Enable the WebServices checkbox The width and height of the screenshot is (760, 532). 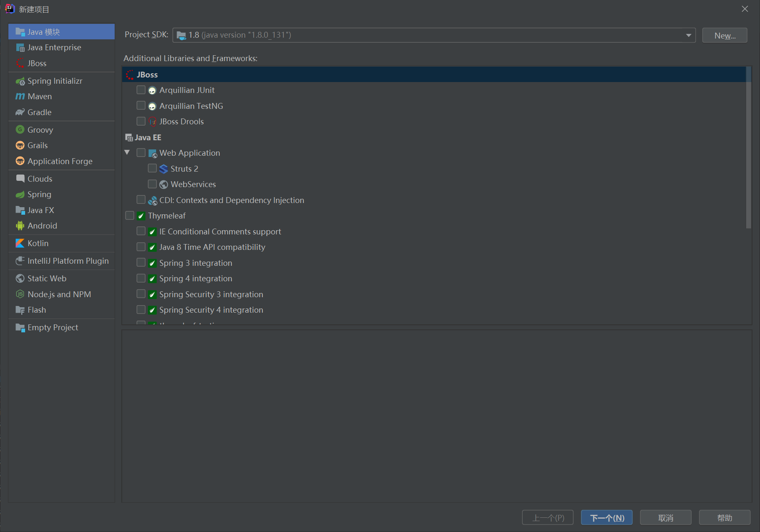(152, 184)
